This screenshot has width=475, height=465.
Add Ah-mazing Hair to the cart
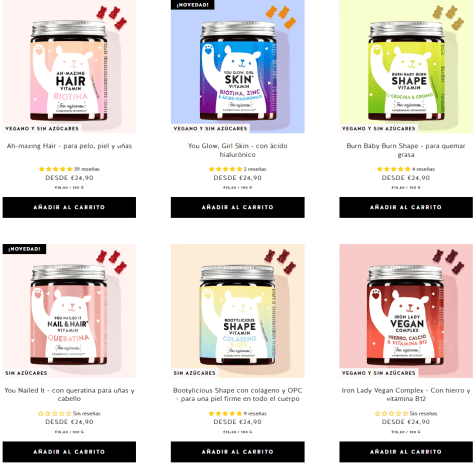click(x=69, y=207)
